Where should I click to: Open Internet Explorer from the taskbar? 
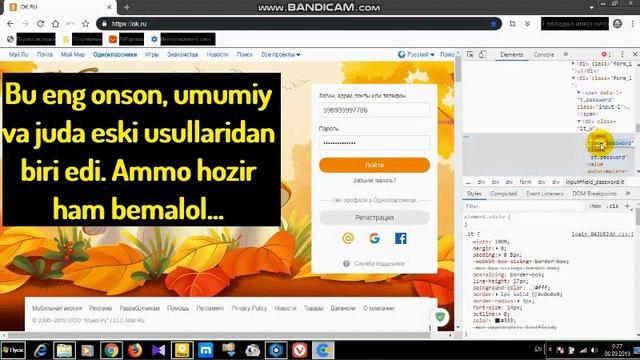[x=41, y=350]
